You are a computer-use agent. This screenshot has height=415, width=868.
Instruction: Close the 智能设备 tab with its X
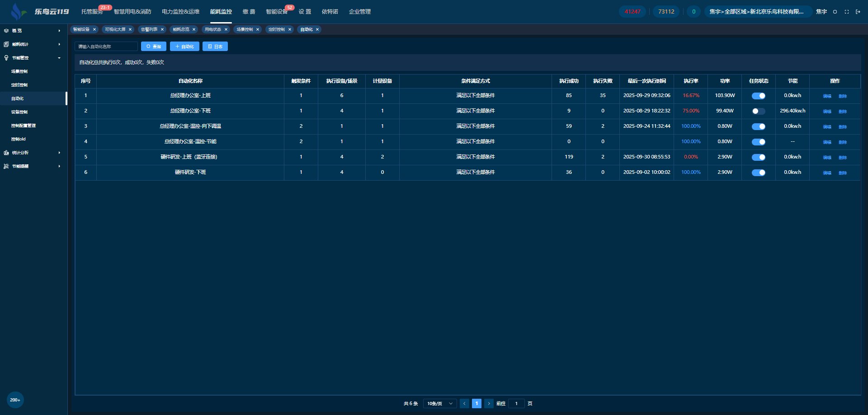tap(94, 29)
